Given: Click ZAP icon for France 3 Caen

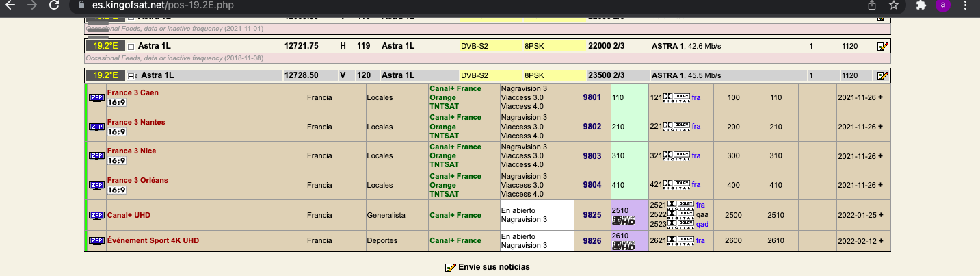Looking at the screenshot, I should click(96, 98).
